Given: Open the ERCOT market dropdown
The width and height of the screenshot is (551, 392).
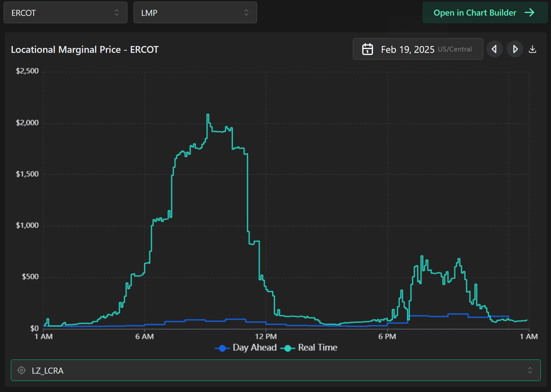Looking at the screenshot, I should point(65,13).
